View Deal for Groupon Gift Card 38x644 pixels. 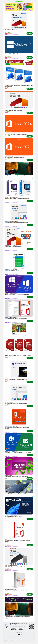point(29,478)
